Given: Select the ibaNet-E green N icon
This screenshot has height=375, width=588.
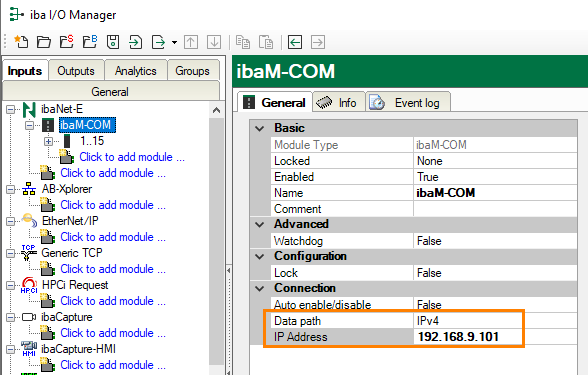Looking at the screenshot, I should pos(29,109).
